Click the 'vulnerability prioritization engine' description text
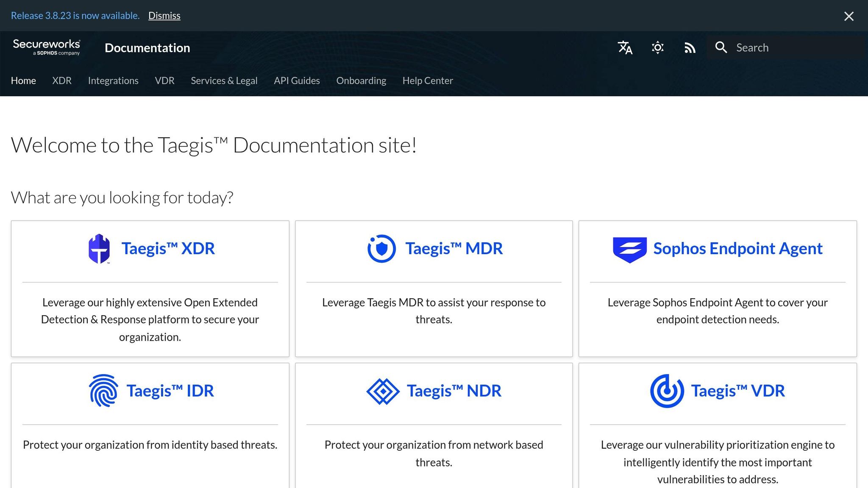 [718, 462]
